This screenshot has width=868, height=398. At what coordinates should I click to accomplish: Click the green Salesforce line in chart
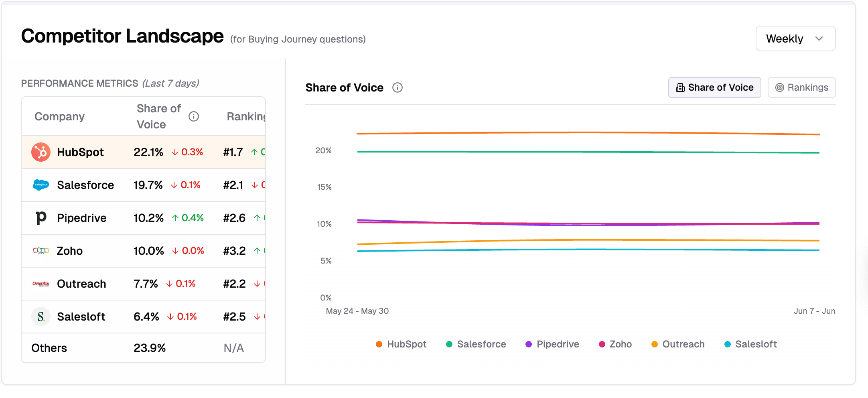588,152
